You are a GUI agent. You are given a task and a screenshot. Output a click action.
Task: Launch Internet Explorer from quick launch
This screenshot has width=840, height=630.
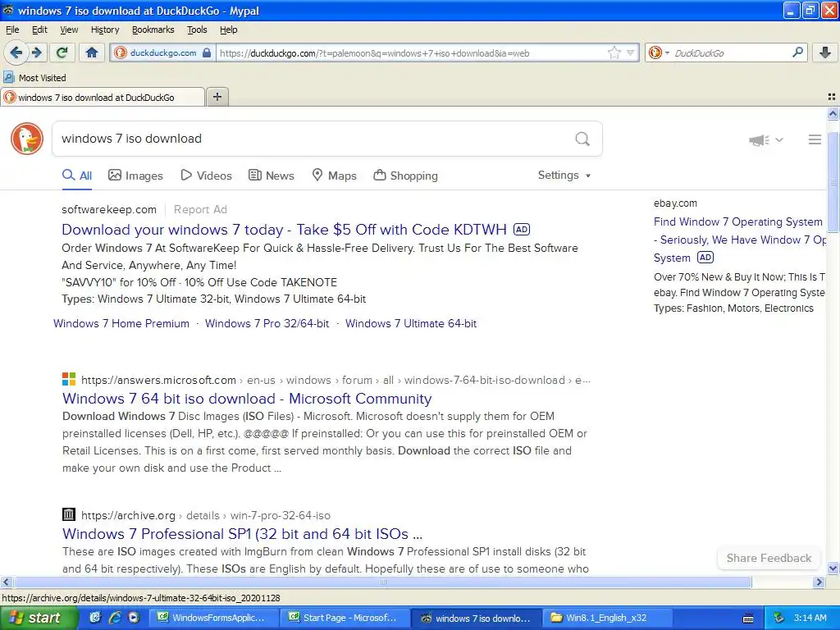(x=114, y=617)
